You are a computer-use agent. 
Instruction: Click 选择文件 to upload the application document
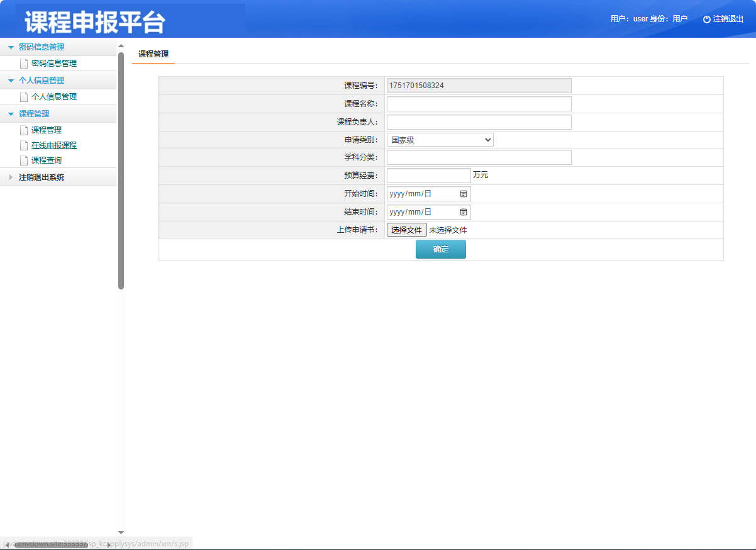point(406,229)
